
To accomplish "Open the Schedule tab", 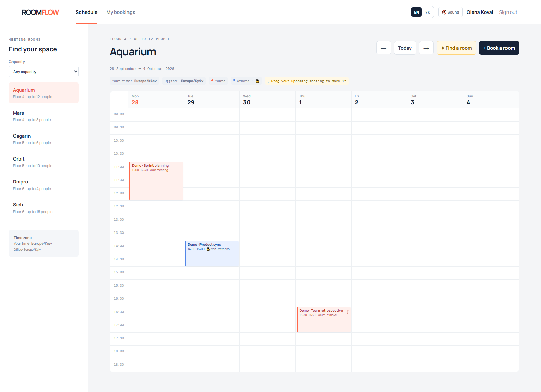I will tap(87, 12).
